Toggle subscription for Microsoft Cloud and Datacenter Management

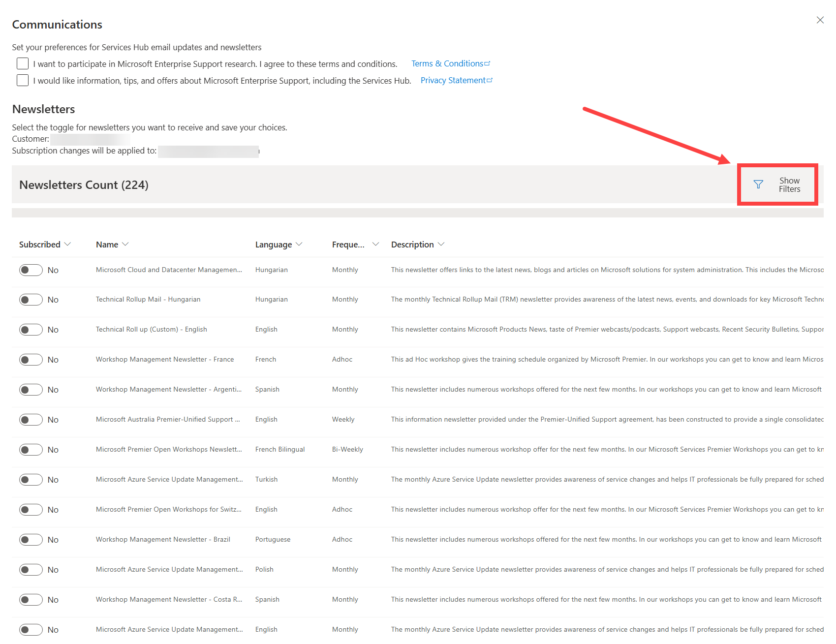(x=31, y=270)
